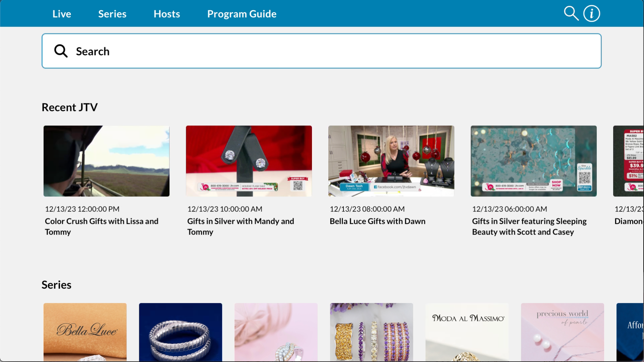Play Sleeping Beauty with Scott and Casey thumbnail
The width and height of the screenshot is (644, 362).
point(534,161)
